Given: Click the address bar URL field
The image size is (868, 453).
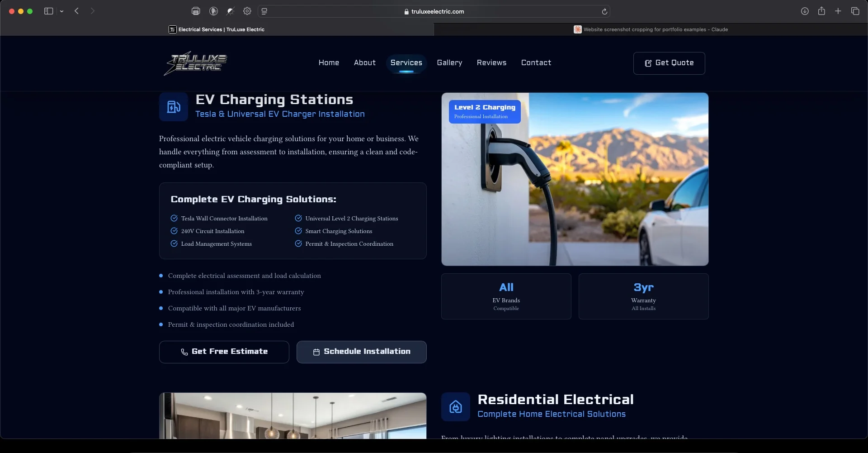Looking at the screenshot, I should [434, 11].
